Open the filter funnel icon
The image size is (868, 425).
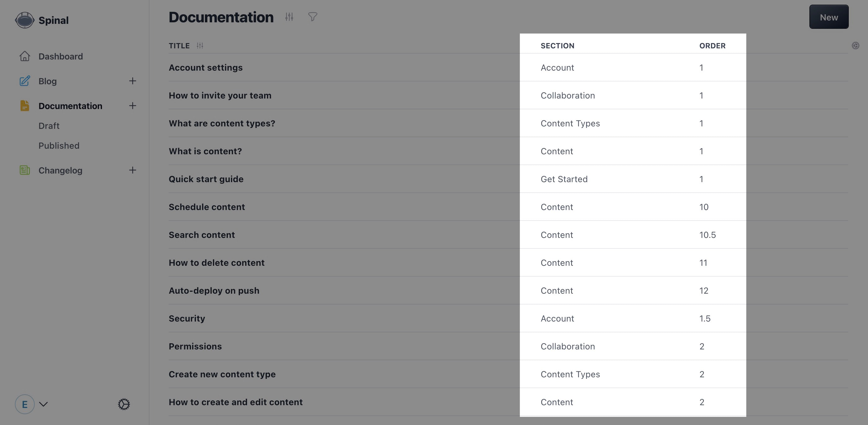[312, 17]
